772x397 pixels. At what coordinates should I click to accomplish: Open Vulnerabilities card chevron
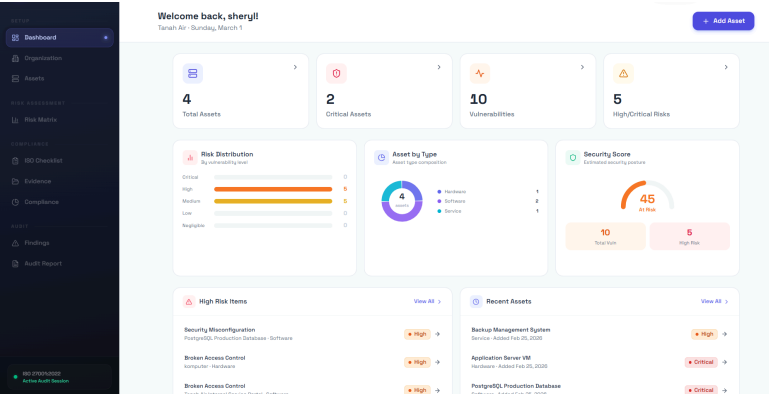tap(582, 67)
